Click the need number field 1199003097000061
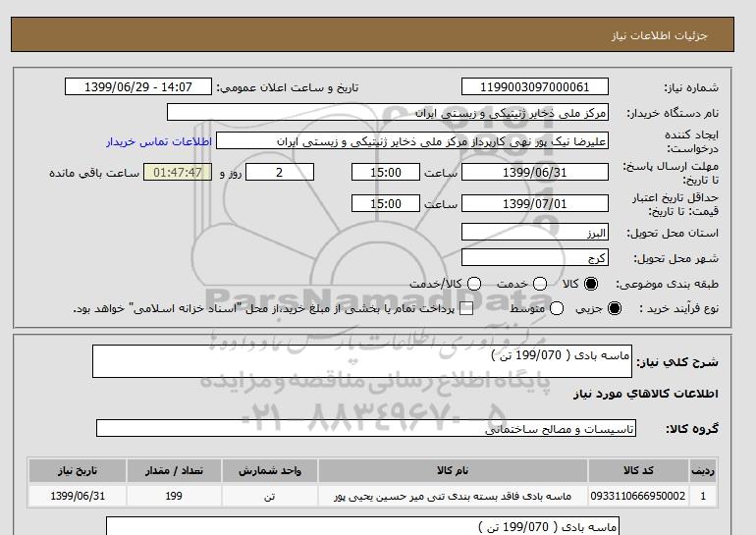Viewport: 756px width, 535px height. (x=535, y=86)
